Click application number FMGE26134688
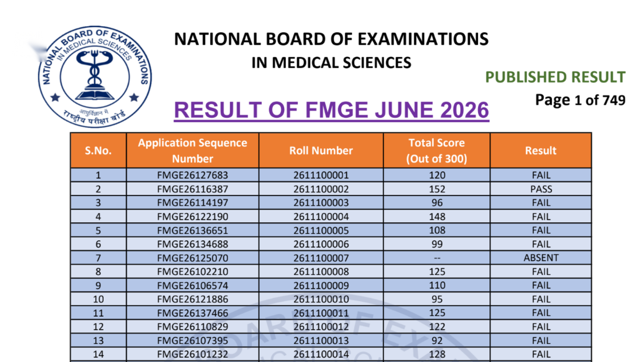 193,244
